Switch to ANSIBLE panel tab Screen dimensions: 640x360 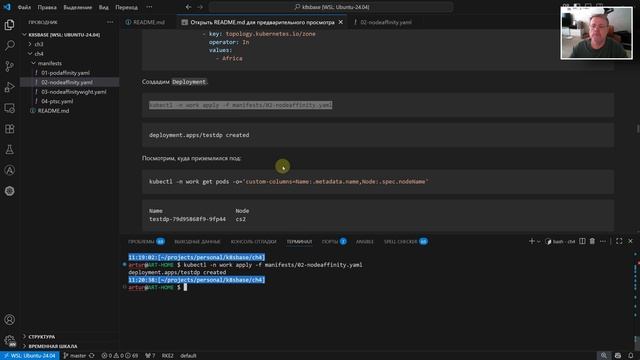point(364,241)
